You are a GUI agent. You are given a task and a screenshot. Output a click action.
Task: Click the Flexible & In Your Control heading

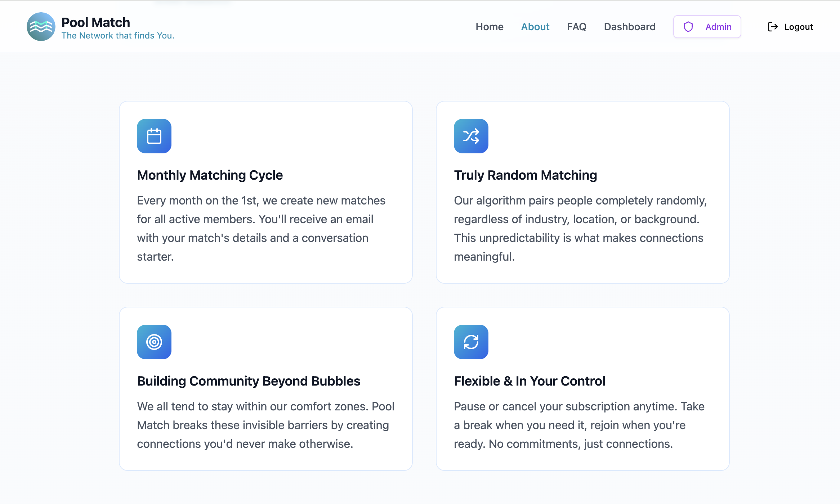[530, 381]
